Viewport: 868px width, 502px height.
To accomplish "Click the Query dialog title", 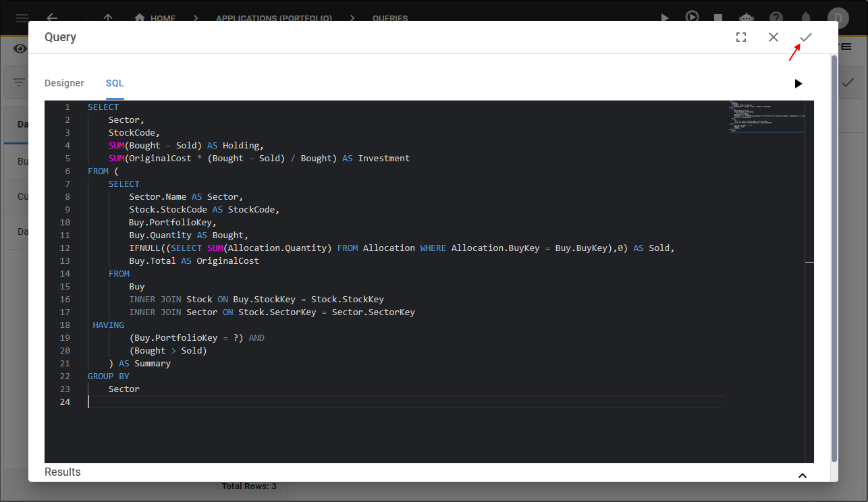I will [x=60, y=37].
